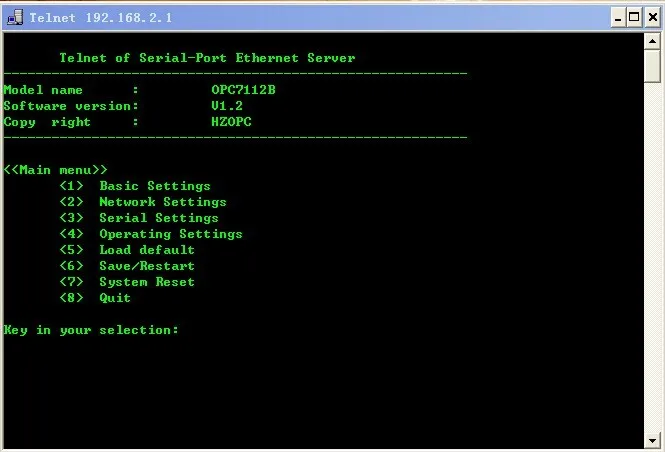Click the 'Model name' label

coord(43,90)
